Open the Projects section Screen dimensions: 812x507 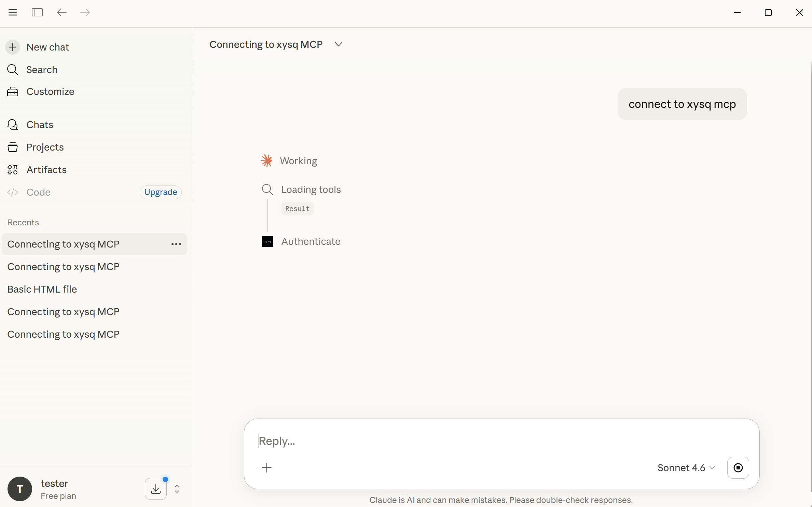(x=45, y=147)
